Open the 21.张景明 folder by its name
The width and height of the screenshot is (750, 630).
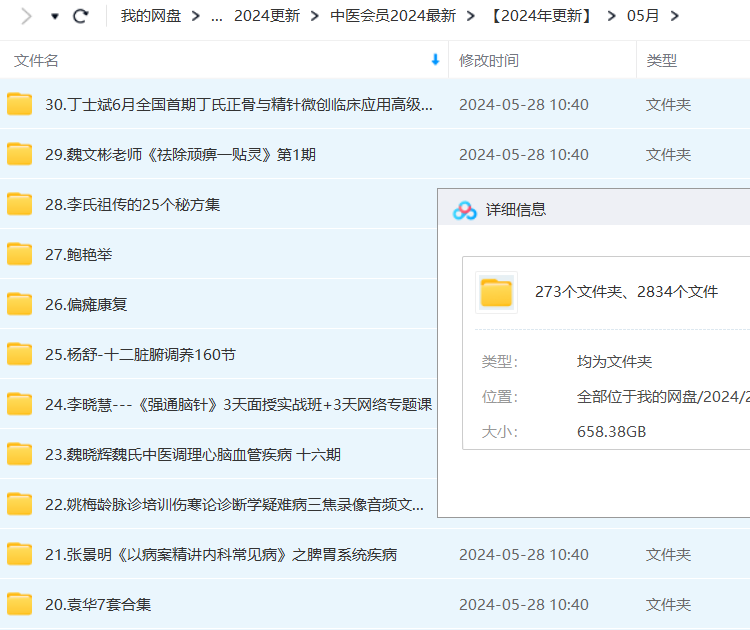pyautogui.click(x=221, y=554)
